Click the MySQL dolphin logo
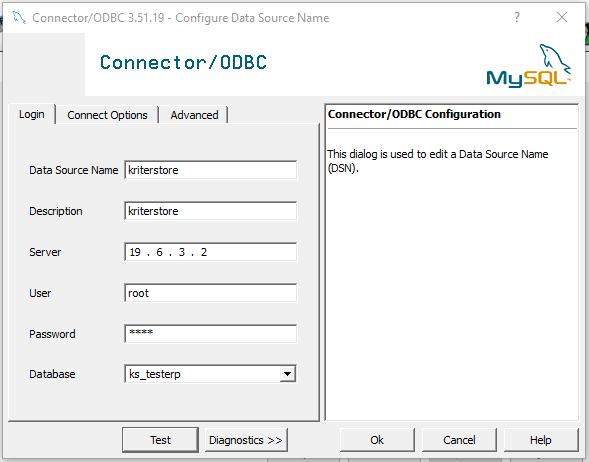The width and height of the screenshot is (589, 462). coord(529,66)
